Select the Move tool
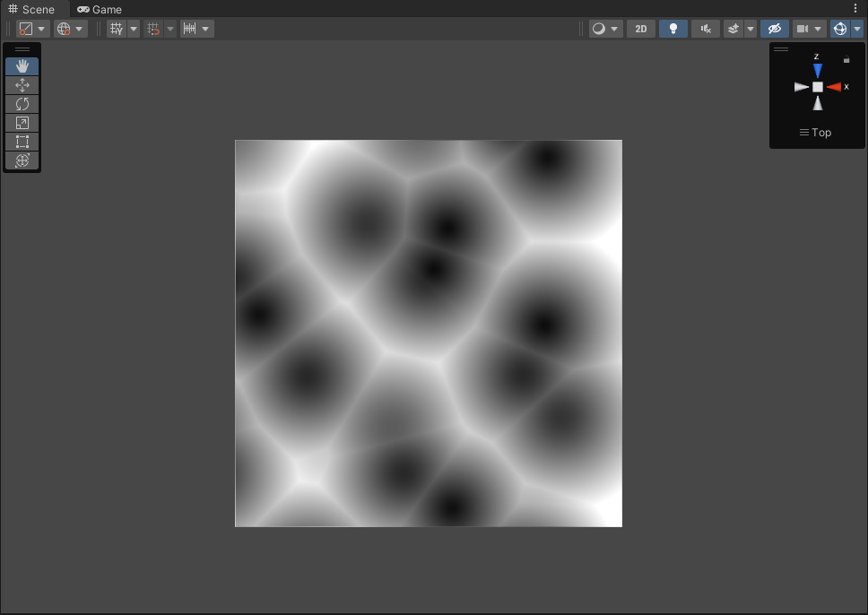 coord(22,85)
